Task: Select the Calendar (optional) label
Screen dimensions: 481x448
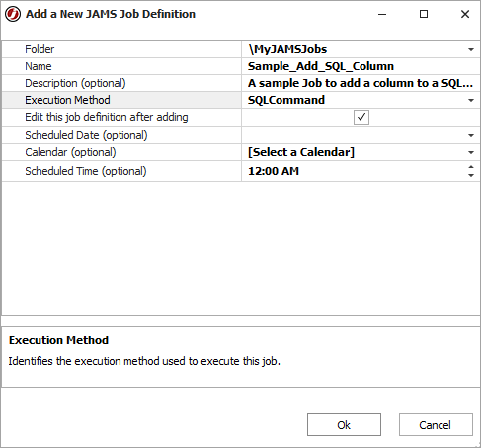Action: point(70,152)
